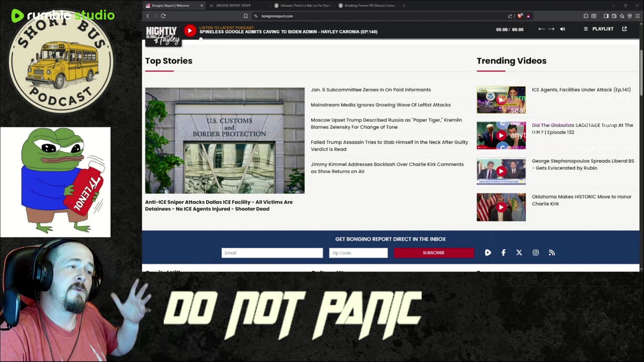Open podcast player in external window
This screenshot has height=362, width=644.
point(624,29)
